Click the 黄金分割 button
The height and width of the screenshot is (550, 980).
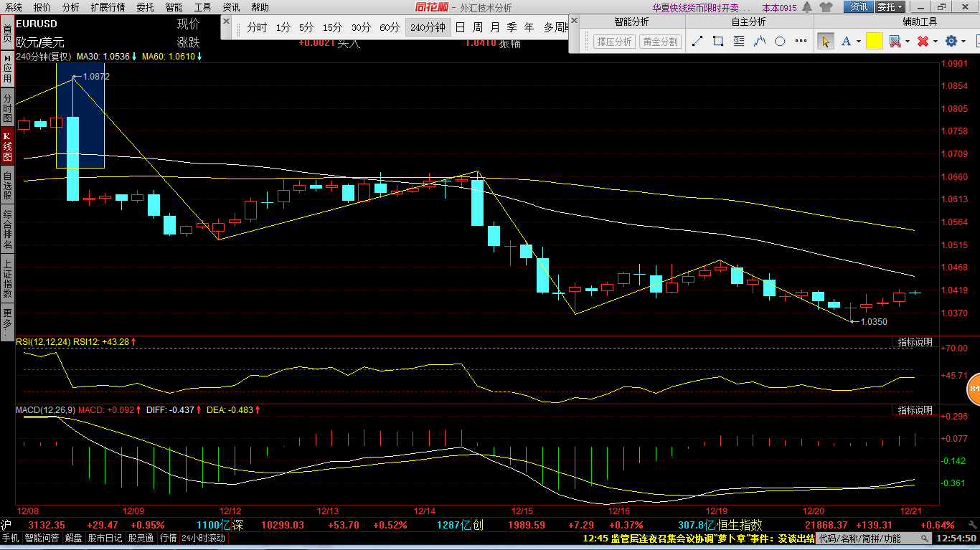[660, 42]
